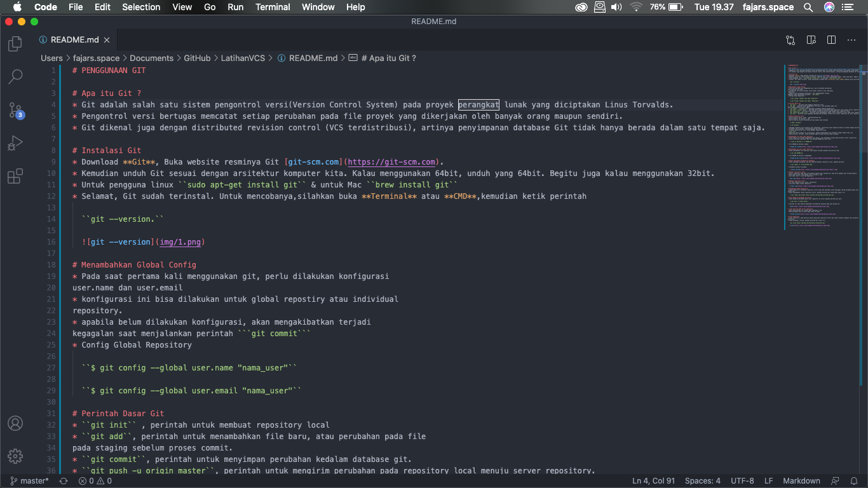This screenshot has width=868, height=488.
Task: Select the README.md editor tab
Action: click(x=75, y=39)
